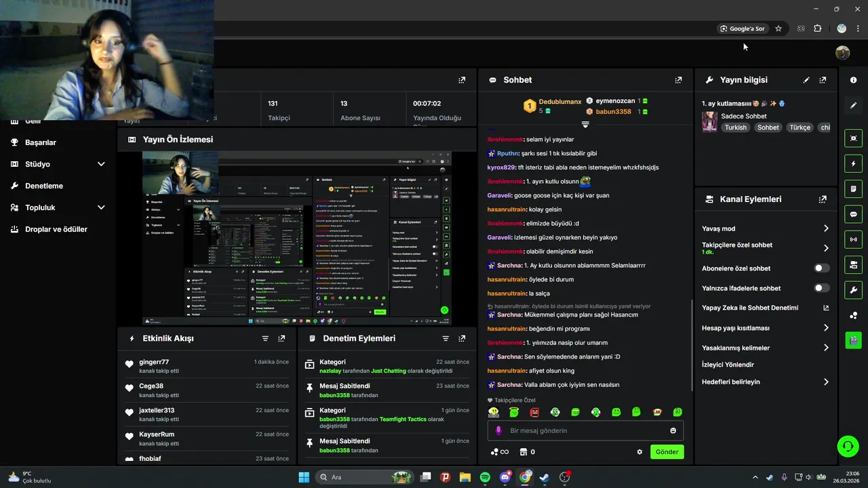Enable Abonelere özel sohbet toggle

pyautogui.click(x=821, y=268)
